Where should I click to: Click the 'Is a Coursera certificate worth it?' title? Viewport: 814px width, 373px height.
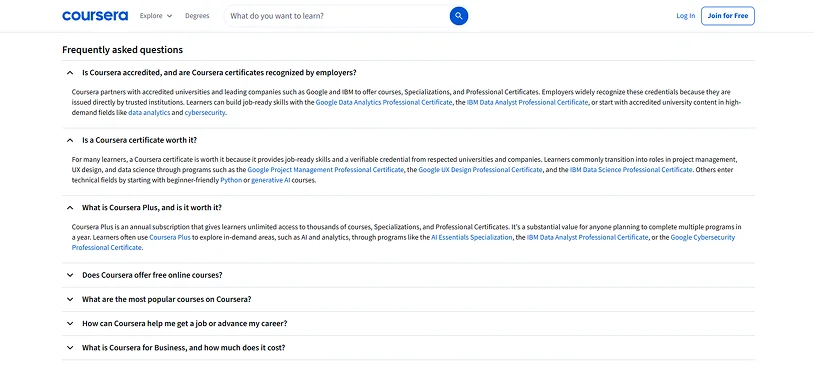point(139,140)
